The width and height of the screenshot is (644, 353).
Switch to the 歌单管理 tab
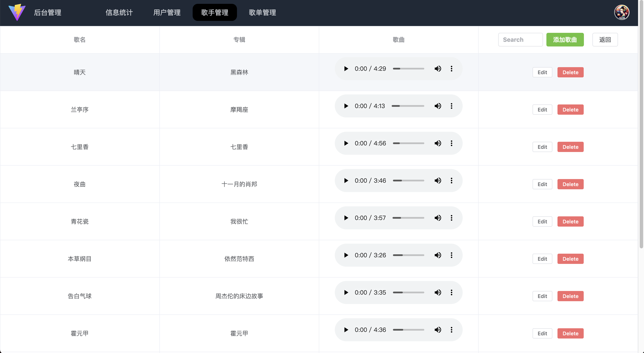262,12
